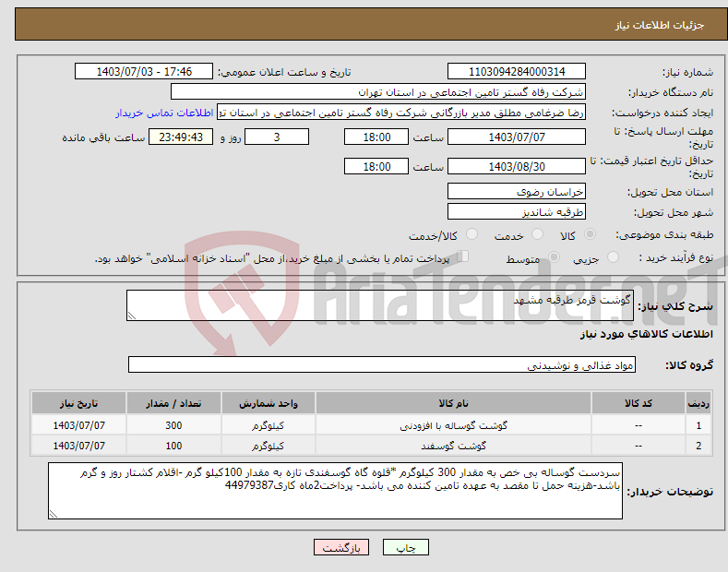Viewport: 728px width, 572px height.
Task: Select the متوسط purchase type radio
Action: [x=554, y=256]
